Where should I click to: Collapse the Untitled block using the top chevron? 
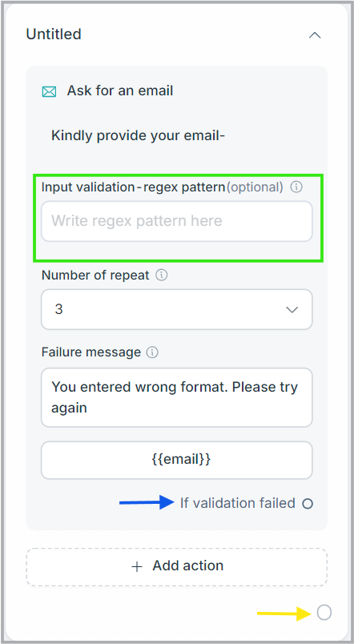click(x=315, y=35)
